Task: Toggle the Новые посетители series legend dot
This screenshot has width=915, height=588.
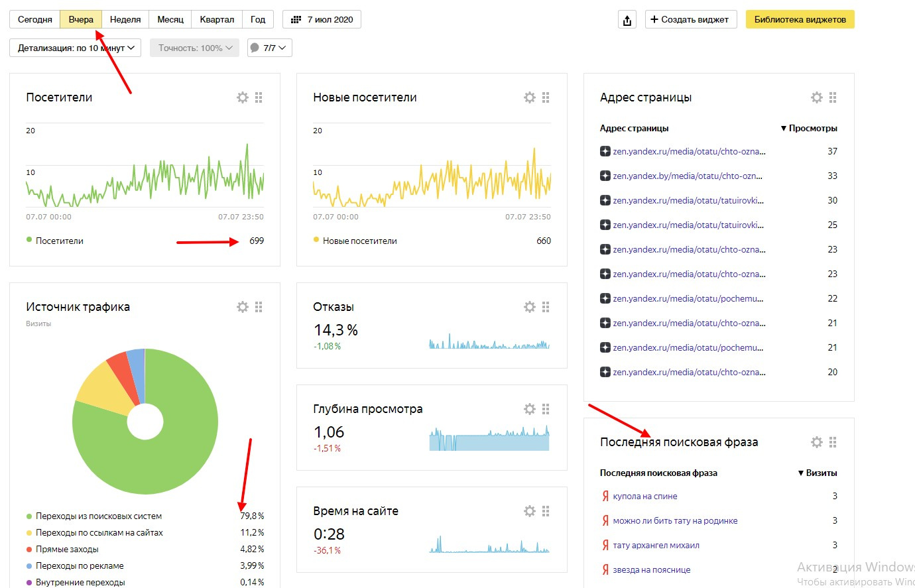Action: [316, 240]
